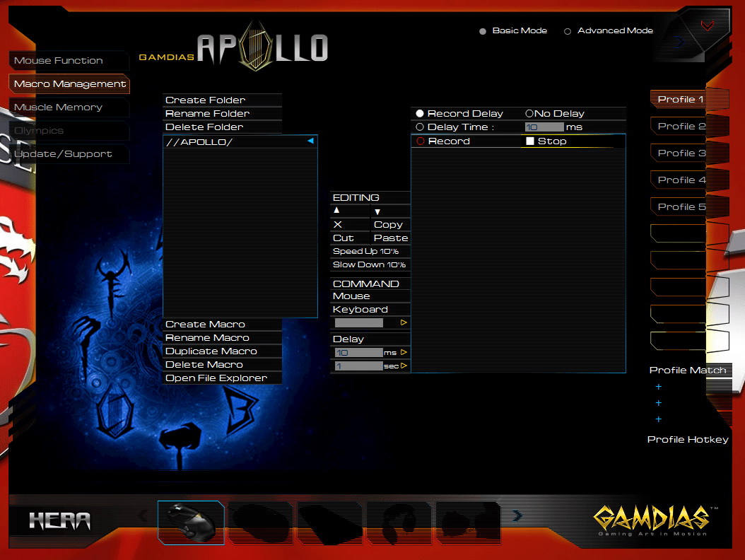This screenshot has width=745, height=560.
Task: Click the move-down triangle under EDITING
Action: coord(377,211)
